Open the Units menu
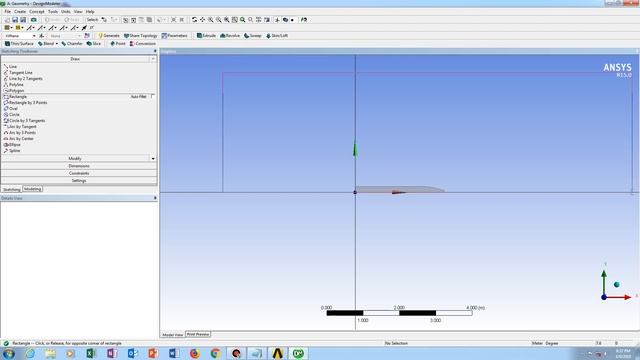 [x=66, y=11]
